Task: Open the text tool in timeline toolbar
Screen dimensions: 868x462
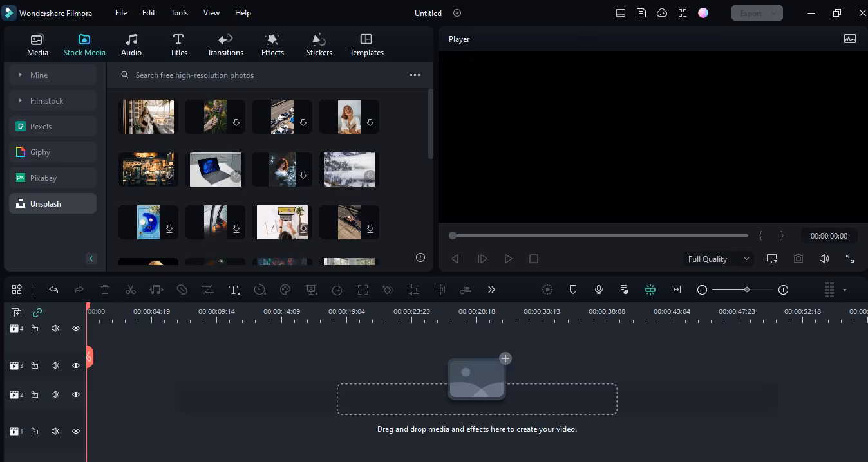Action: (234, 290)
